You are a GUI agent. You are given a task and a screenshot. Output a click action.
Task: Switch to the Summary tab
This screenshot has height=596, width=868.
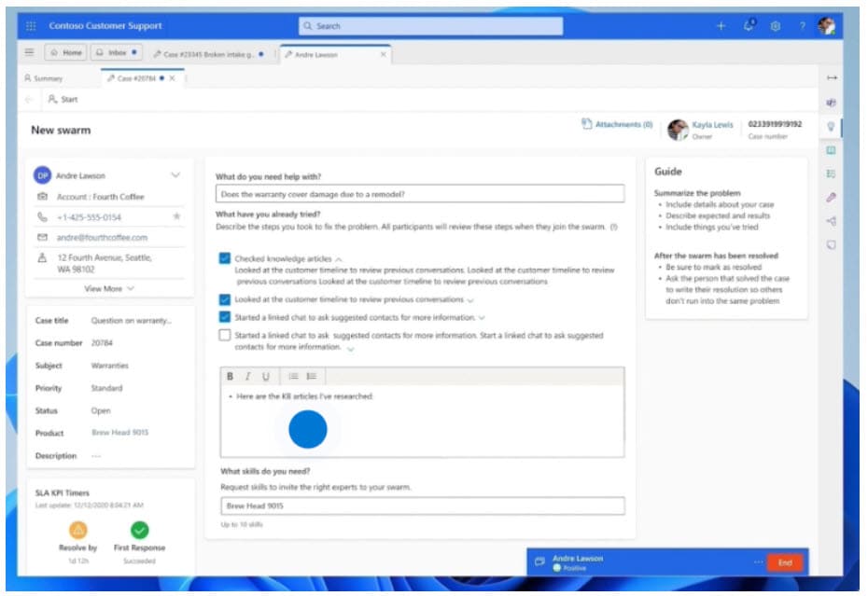pyautogui.click(x=43, y=78)
